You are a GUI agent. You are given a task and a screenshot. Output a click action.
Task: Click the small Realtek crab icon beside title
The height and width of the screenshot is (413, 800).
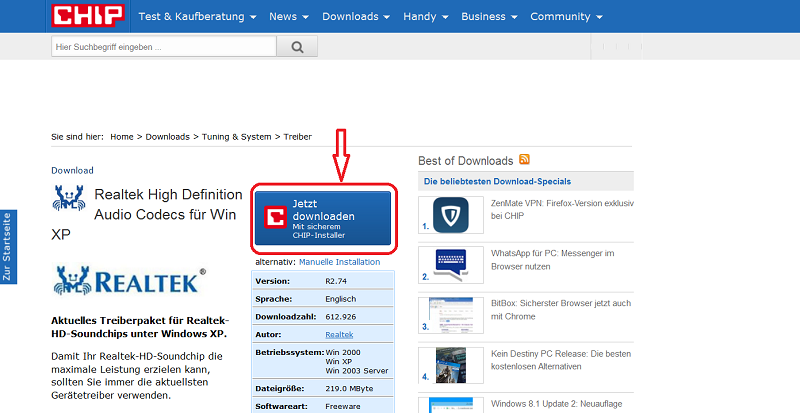tap(69, 198)
